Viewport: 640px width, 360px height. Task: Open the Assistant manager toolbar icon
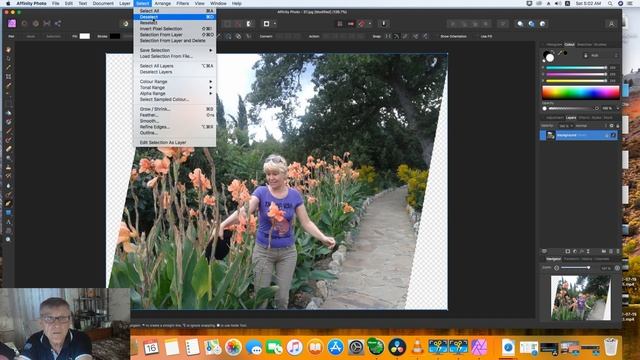tap(384, 24)
